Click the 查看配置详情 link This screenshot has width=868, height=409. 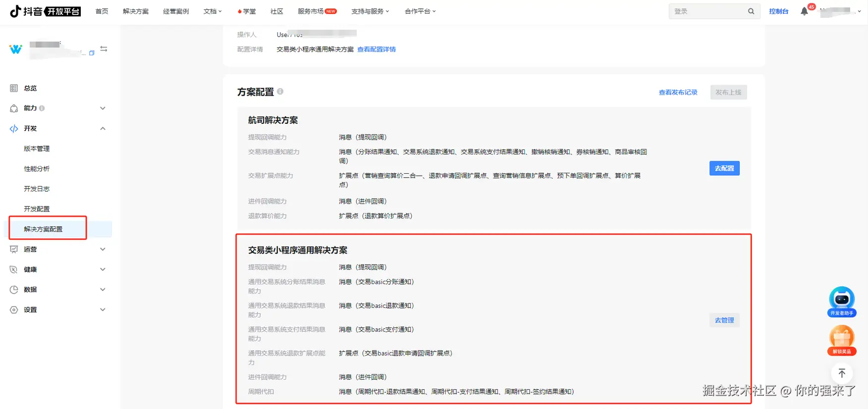377,50
